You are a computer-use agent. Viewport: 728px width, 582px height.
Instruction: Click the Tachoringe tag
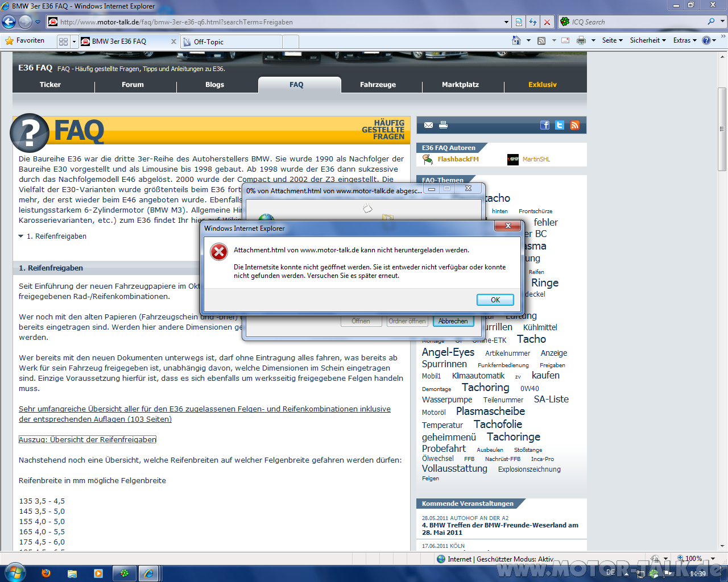[514, 436]
